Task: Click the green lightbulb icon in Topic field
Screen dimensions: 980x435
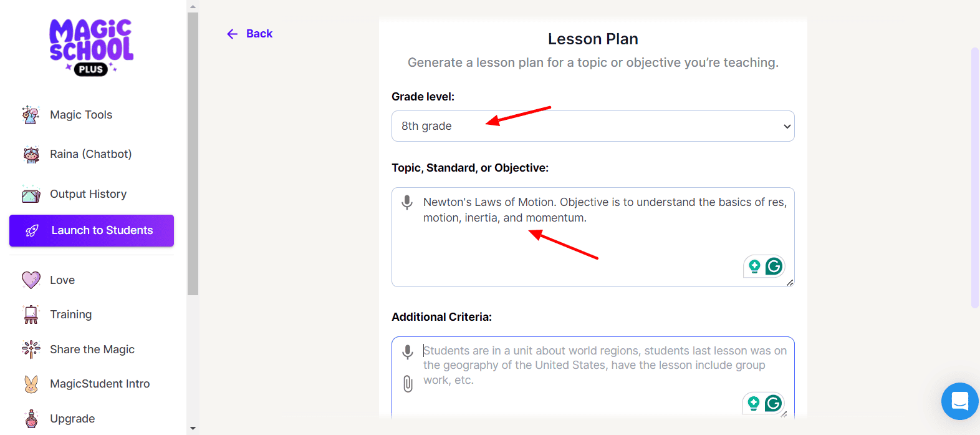Action: coord(754,266)
